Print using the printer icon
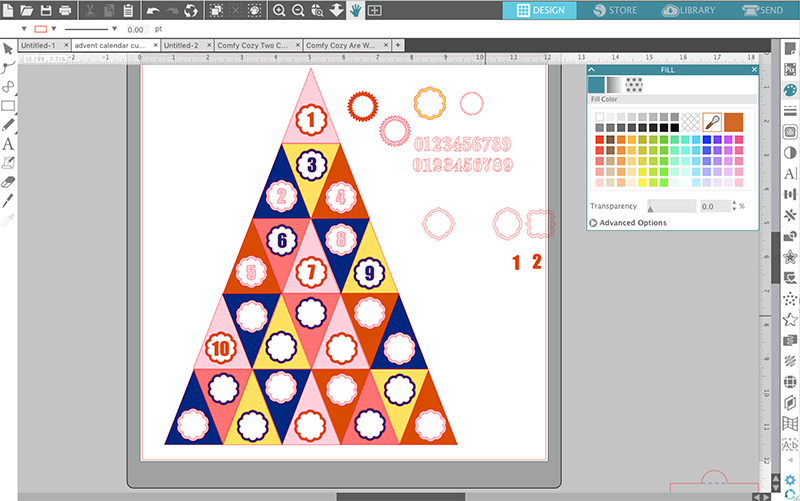Image resolution: width=800 pixels, height=501 pixels. (65, 10)
